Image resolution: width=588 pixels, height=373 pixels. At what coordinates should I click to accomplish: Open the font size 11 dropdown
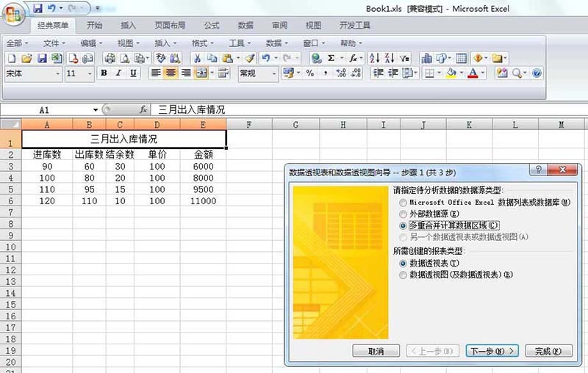pos(90,73)
